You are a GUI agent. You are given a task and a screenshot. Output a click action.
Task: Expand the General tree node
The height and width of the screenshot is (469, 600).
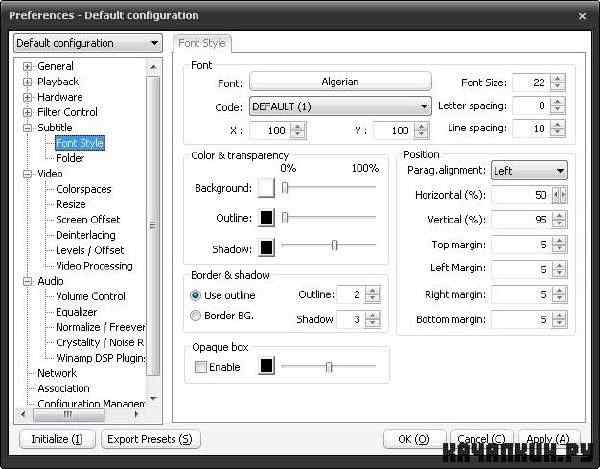tap(27, 66)
